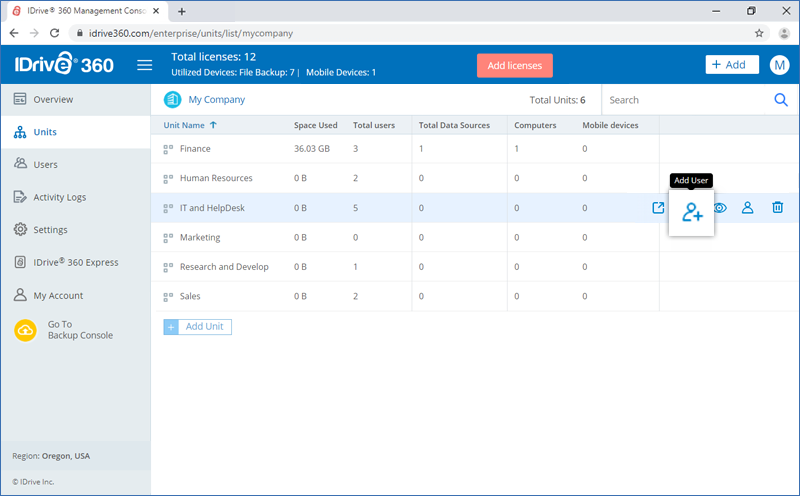
Task: Click the browser back arrow
Action: [x=14, y=33]
